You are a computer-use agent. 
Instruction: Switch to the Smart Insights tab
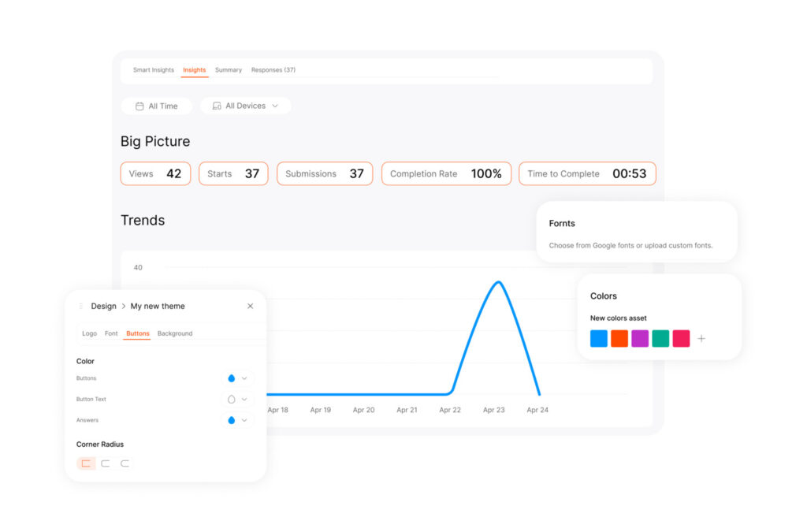[154, 69]
